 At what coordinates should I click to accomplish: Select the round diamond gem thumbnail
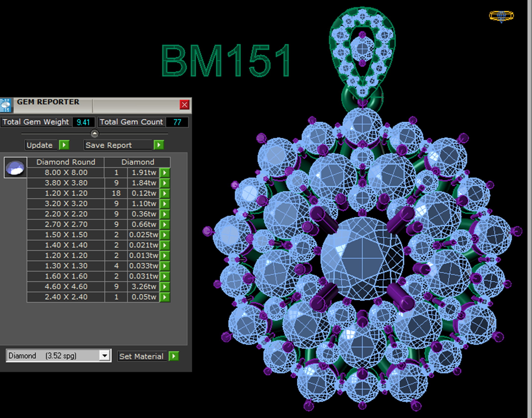pyautogui.click(x=15, y=168)
